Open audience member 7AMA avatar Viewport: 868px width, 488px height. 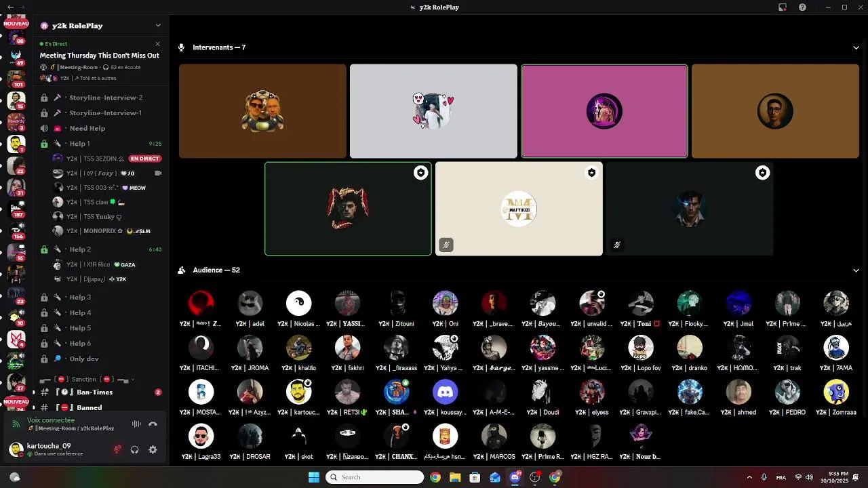836,348
